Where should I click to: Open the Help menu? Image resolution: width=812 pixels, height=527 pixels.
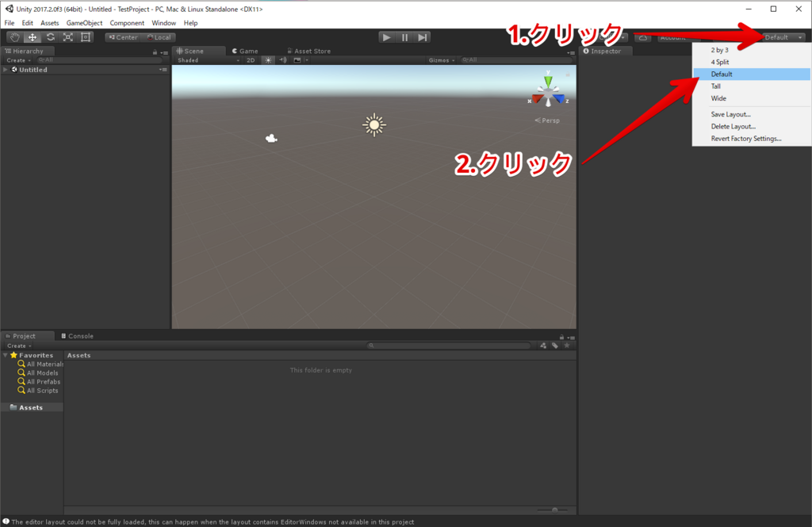click(190, 23)
